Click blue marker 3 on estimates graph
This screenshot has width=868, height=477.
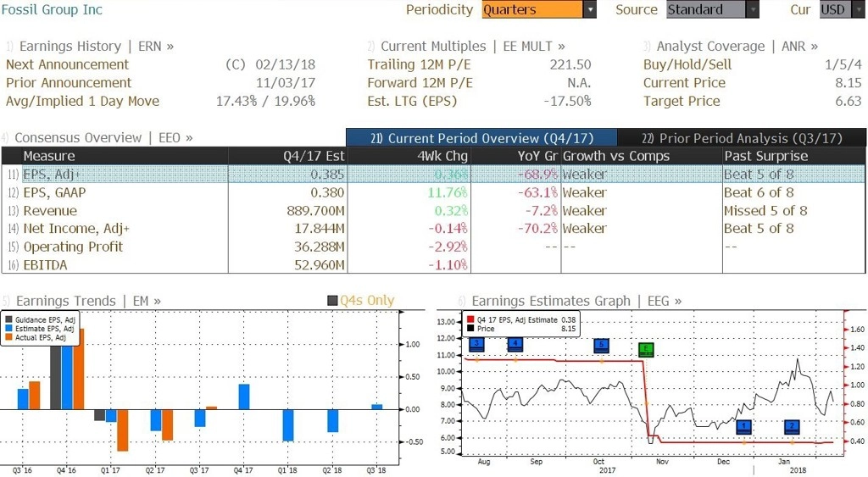476,345
